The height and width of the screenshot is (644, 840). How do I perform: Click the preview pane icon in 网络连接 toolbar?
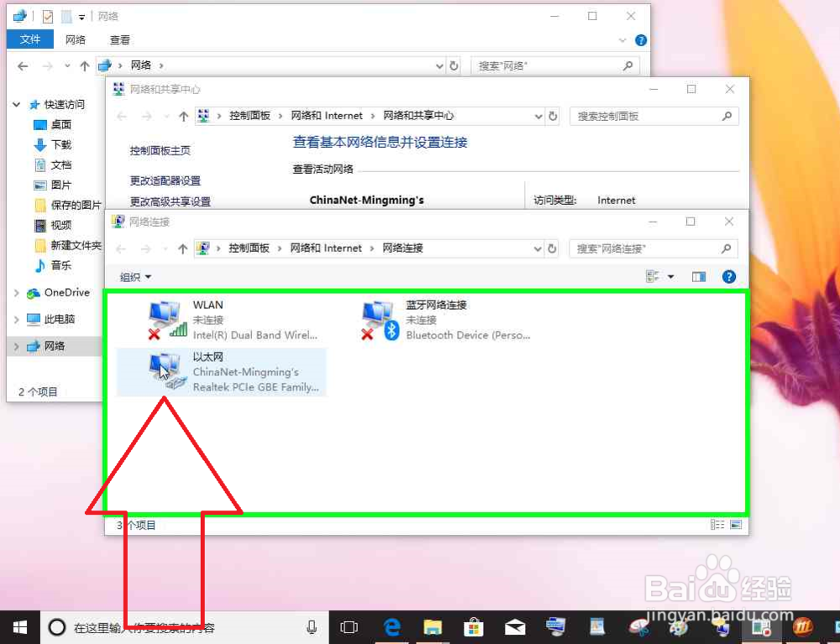(698, 276)
